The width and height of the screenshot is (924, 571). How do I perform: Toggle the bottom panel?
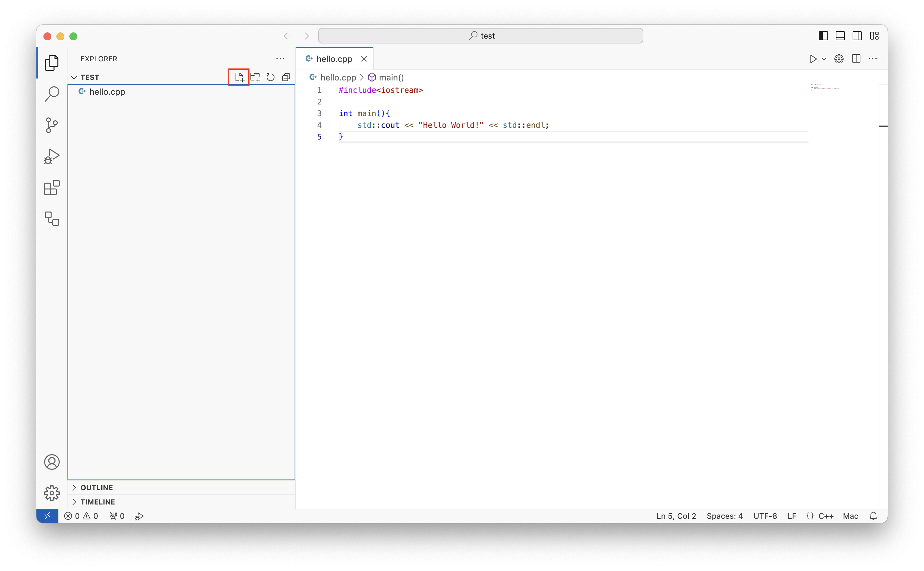[840, 36]
